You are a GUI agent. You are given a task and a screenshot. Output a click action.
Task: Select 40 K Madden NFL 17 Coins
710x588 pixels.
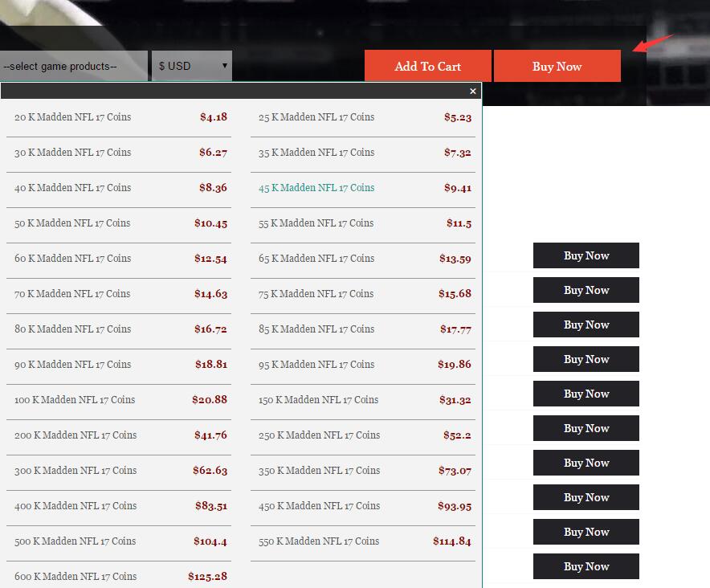tap(73, 187)
